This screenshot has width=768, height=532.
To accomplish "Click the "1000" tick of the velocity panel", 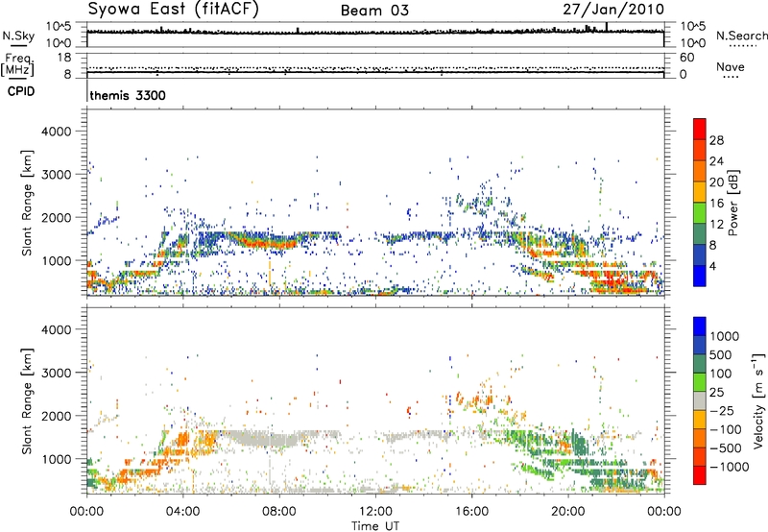I will pyautogui.click(x=56, y=459).
